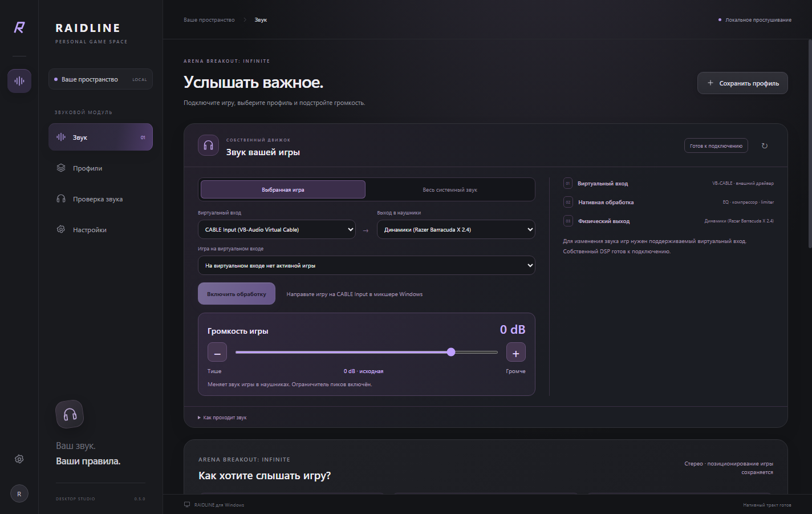Click the refresh icon next to the status badge
This screenshot has width=812, height=514.
pyautogui.click(x=765, y=146)
